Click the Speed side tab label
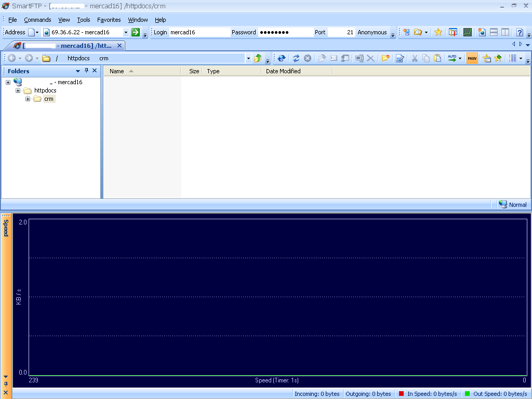The height and width of the screenshot is (399, 532). click(x=6, y=228)
